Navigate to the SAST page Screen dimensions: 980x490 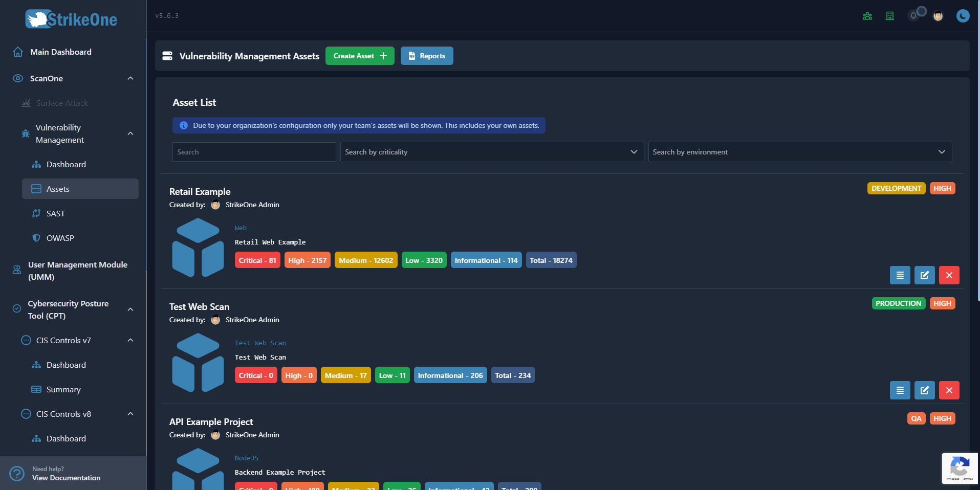(x=55, y=213)
